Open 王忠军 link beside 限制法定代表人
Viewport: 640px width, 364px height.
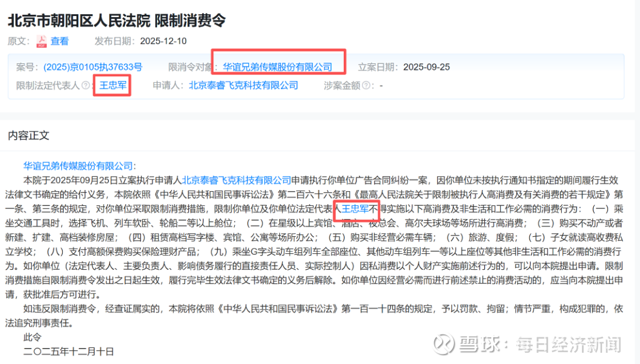click(113, 86)
